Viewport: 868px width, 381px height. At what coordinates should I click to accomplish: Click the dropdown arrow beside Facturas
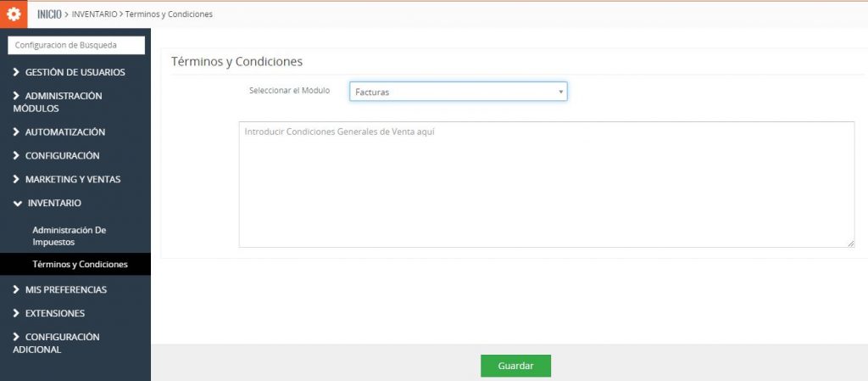tap(560, 92)
